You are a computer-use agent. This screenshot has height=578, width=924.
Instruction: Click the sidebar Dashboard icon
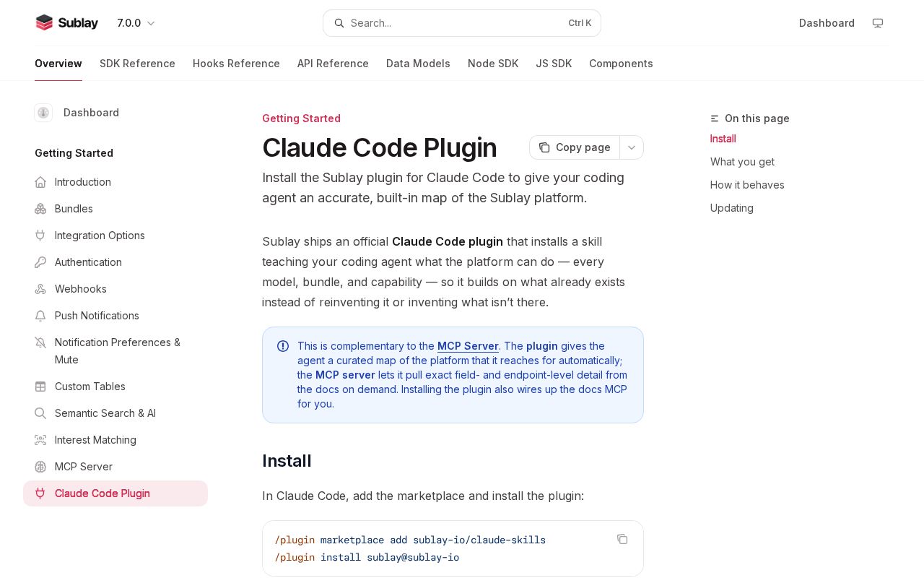pyautogui.click(x=43, y=113)
